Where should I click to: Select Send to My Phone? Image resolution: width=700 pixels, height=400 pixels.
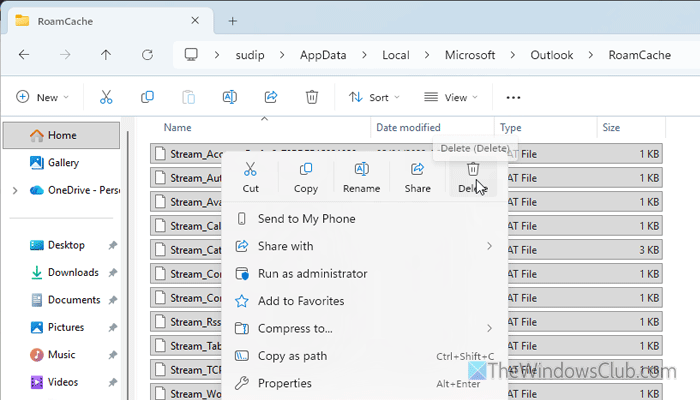click(364, 219)
